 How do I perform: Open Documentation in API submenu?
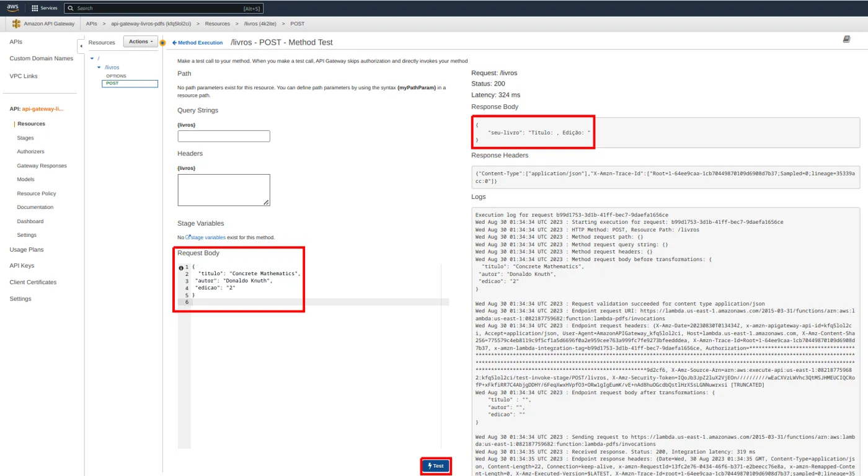coord(35,208)
